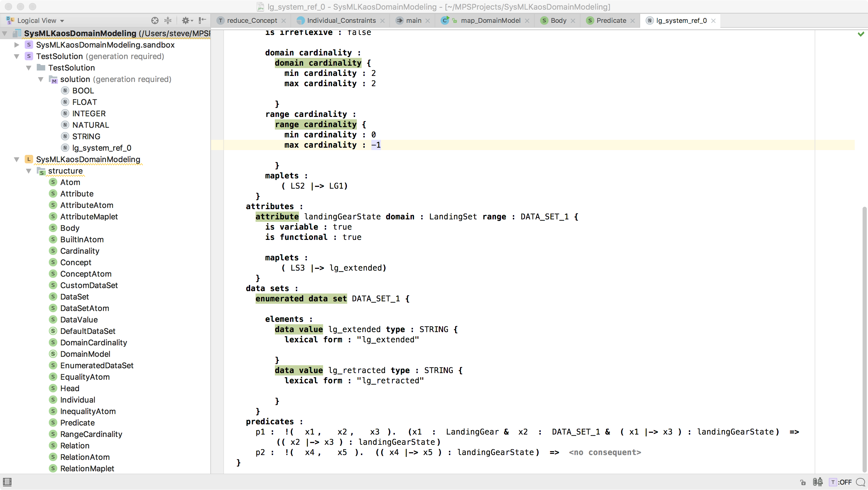Click the power save inspector icon
The width and height of the screenshot is (868, 490).
click(x=817, y=482)
